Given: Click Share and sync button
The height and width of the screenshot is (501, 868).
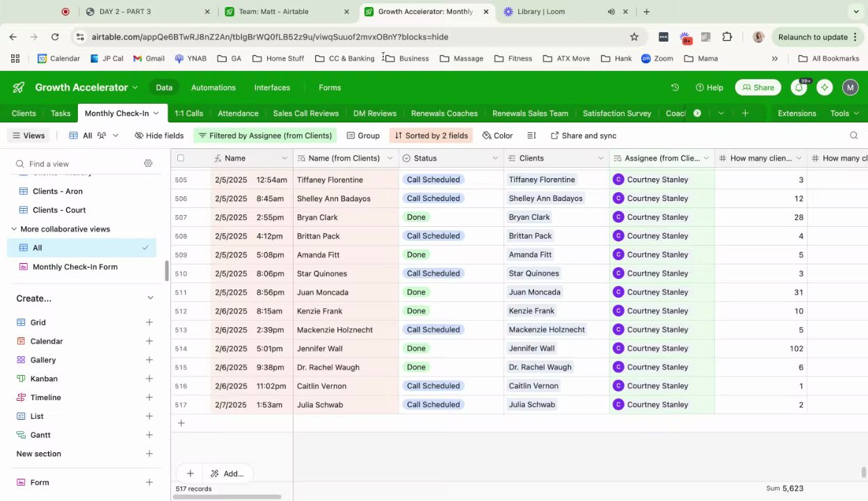Looking at the screenshot, I should 584,136.
